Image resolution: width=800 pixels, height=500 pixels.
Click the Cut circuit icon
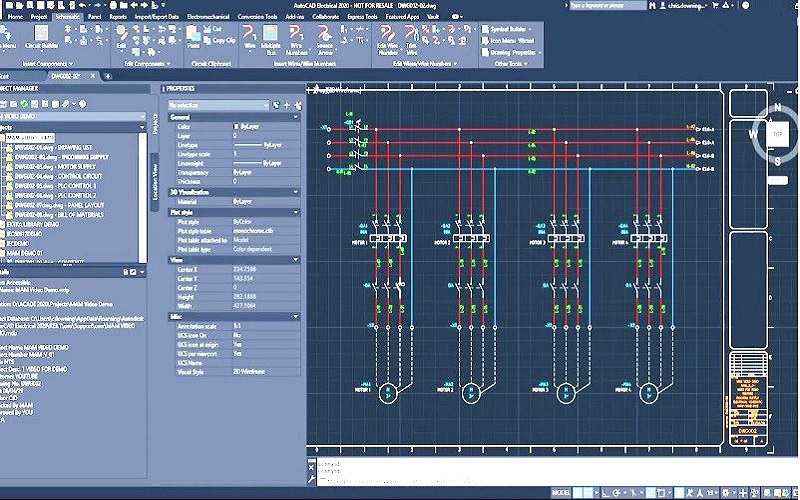pos(213,29)
